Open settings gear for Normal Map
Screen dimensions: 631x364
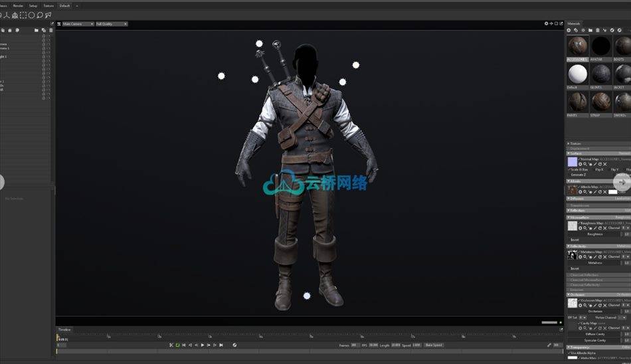point(580,164)
